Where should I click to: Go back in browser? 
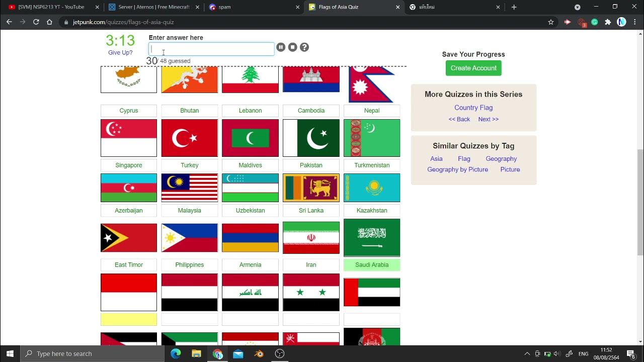click(9, 22)
